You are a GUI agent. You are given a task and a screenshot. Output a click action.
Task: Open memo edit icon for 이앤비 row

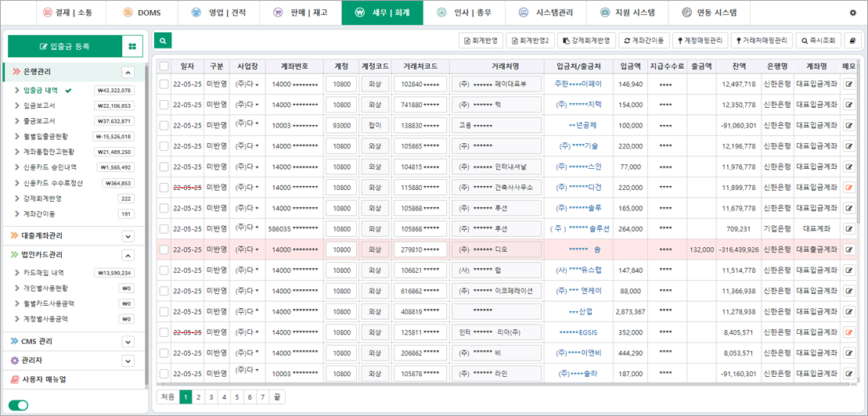848,353
